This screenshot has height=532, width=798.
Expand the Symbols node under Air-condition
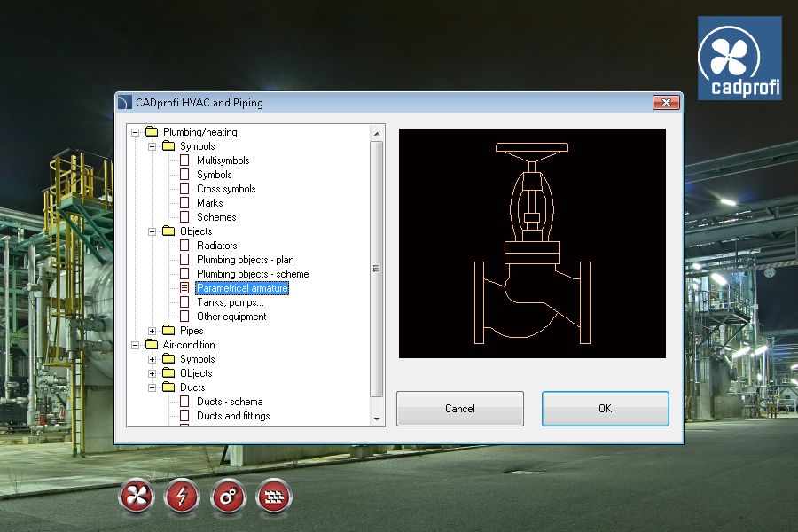tap(152, 359)
